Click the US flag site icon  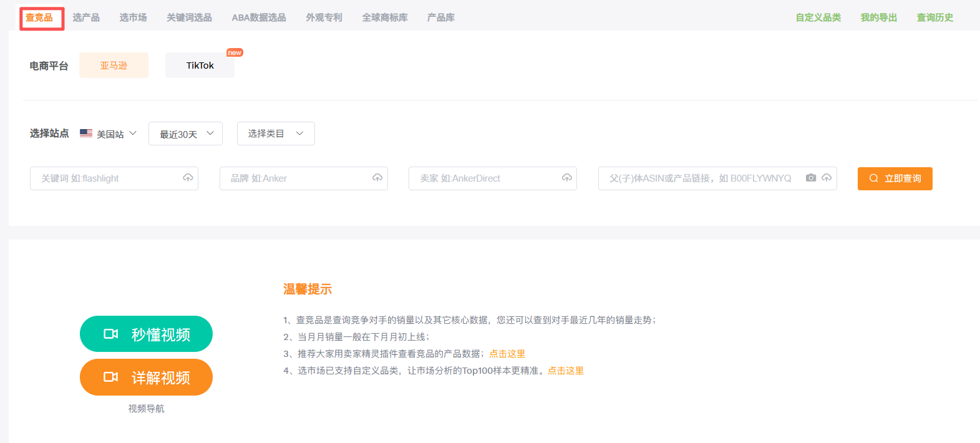86,134
